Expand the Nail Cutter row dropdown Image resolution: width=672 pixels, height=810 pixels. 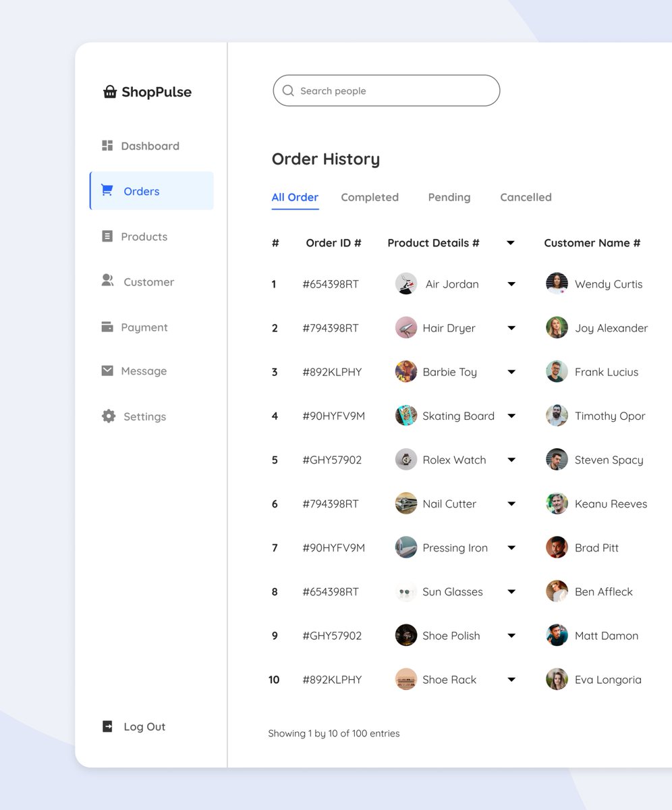point(511,504)
